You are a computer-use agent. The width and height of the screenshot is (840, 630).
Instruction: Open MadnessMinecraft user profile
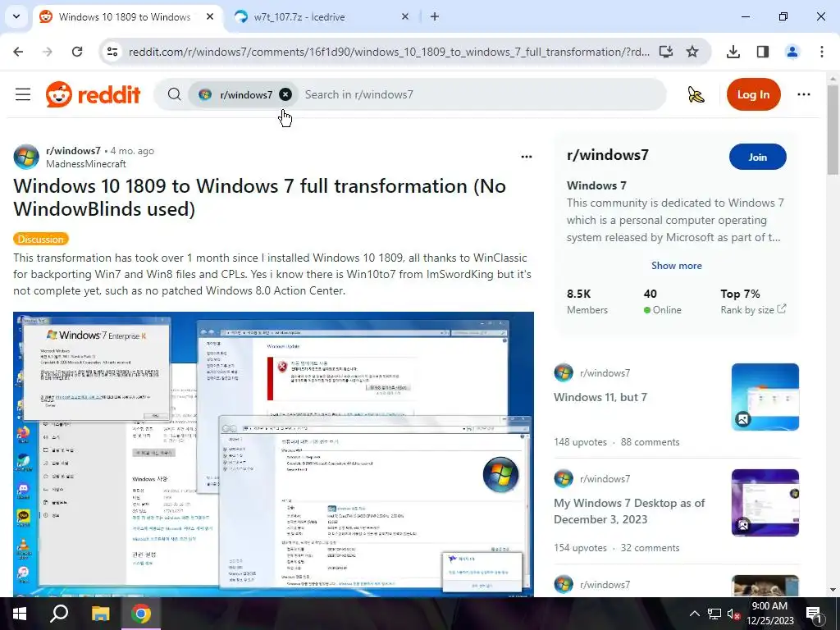(x=85, y=164)
